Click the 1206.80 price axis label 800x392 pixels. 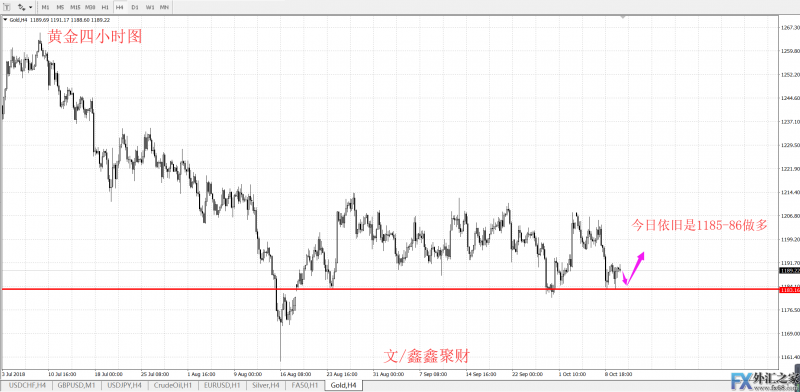point(790,216)
